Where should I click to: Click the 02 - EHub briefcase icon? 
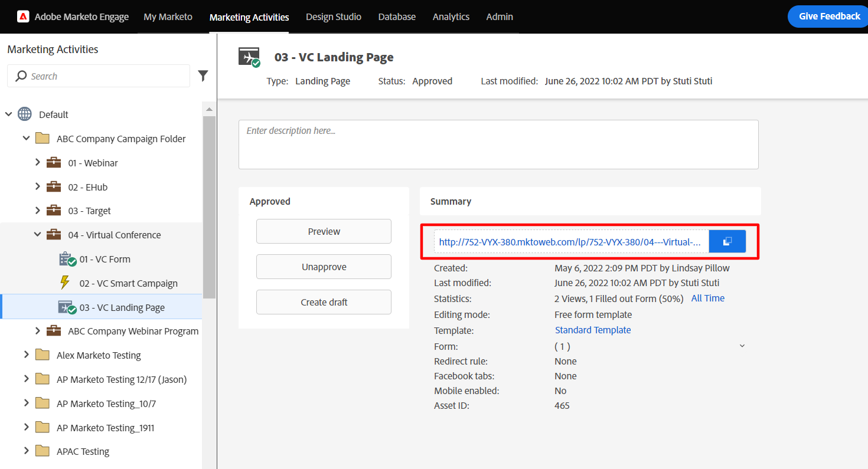coord(54,186)
